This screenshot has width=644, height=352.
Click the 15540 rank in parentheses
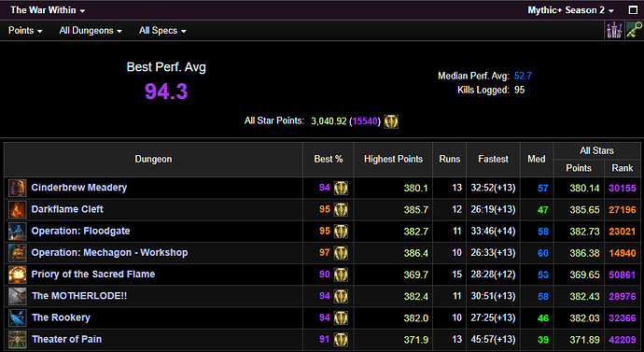tap(365, 121)
